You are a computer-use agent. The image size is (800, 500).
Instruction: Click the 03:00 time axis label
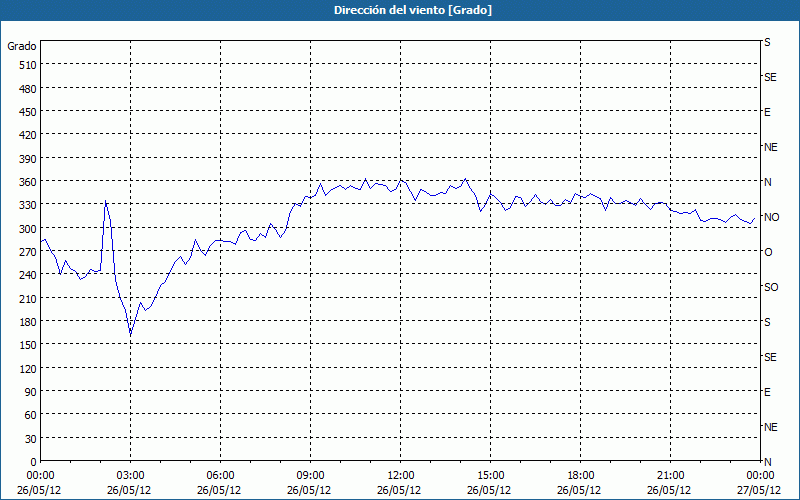130,476
